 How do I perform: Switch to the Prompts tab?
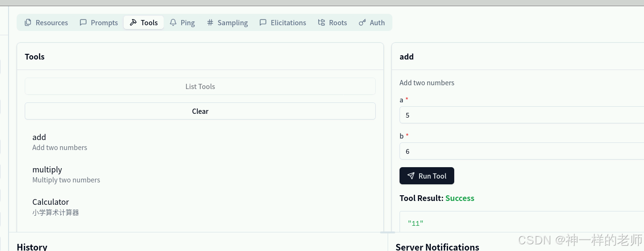[x=99, y=22]
